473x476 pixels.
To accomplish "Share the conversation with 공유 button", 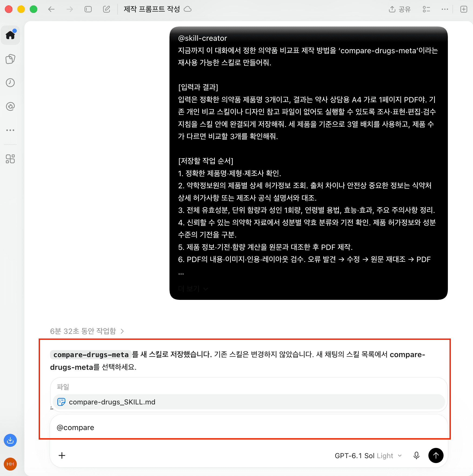I will [399, 9].
